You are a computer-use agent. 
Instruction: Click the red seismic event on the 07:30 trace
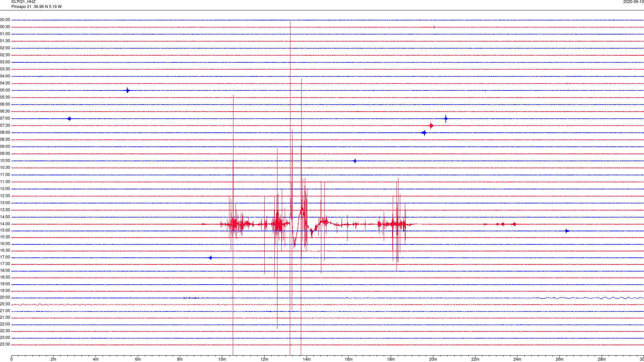(x=431, y=126)
